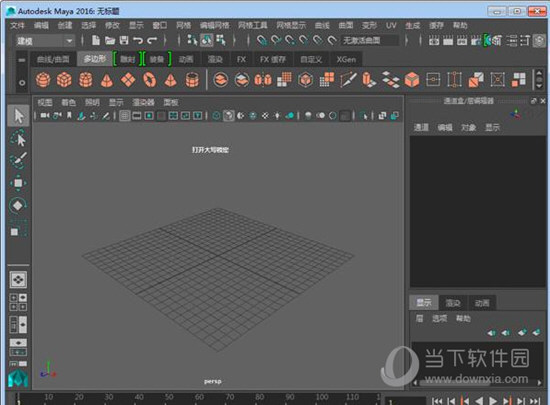Toggle viewport textured display checker icon

pos(265,115)
